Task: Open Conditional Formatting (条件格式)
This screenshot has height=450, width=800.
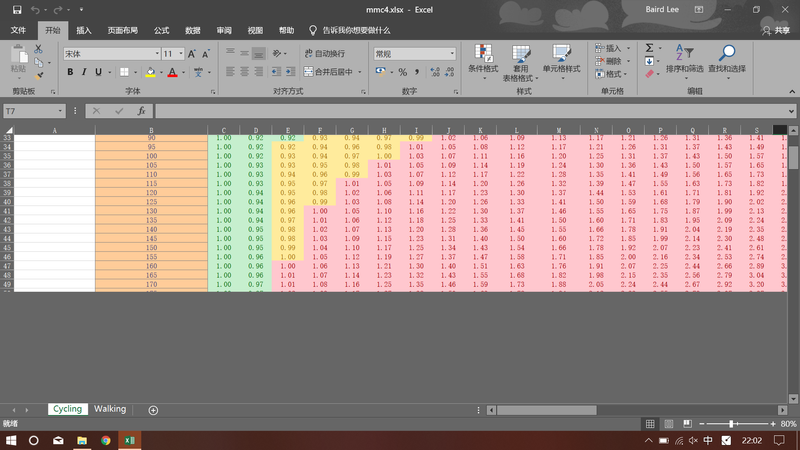Action: (483, 60)
